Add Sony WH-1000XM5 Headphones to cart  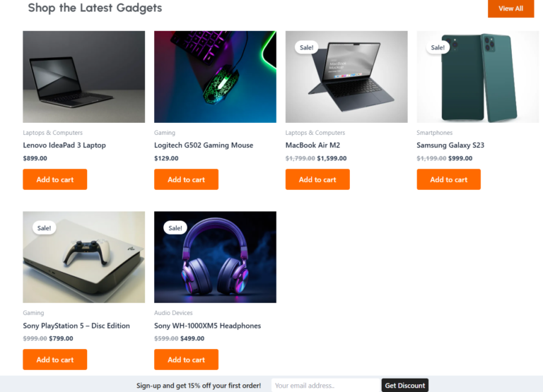pyautogui.click(x=186, y=360)
